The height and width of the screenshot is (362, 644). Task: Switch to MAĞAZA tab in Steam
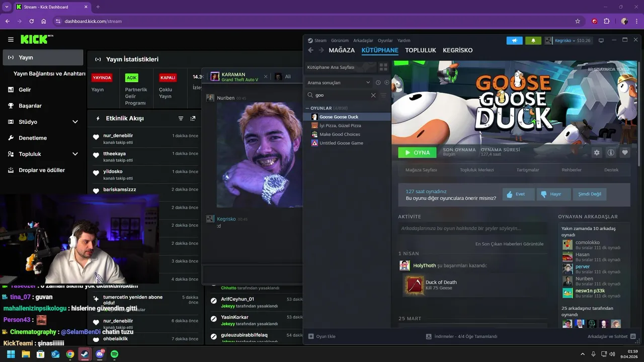342,50
